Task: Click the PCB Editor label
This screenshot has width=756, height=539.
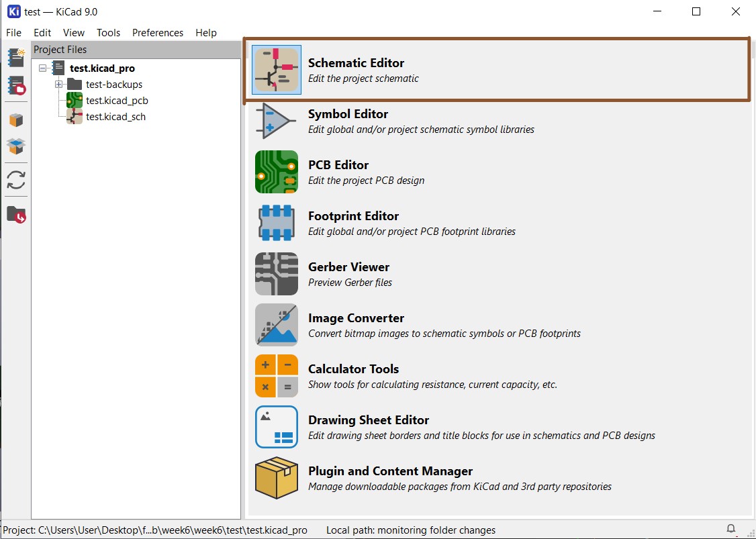Action: pyautogui.click(x=338, y=165)
